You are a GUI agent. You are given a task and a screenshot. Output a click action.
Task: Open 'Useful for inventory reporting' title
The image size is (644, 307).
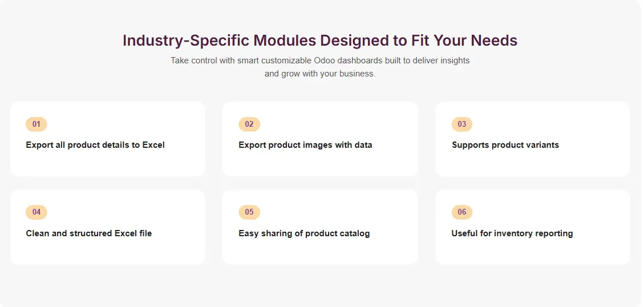click(512, 233)
